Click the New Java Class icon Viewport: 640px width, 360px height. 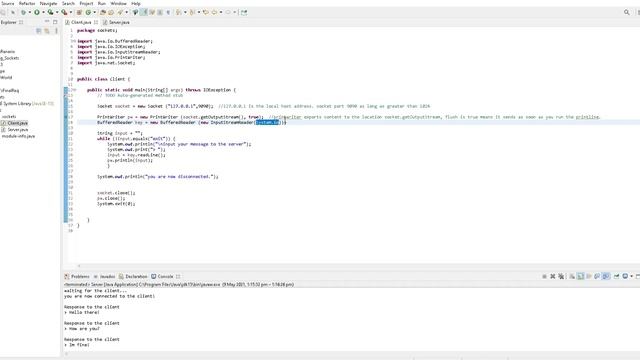(88, 12)
